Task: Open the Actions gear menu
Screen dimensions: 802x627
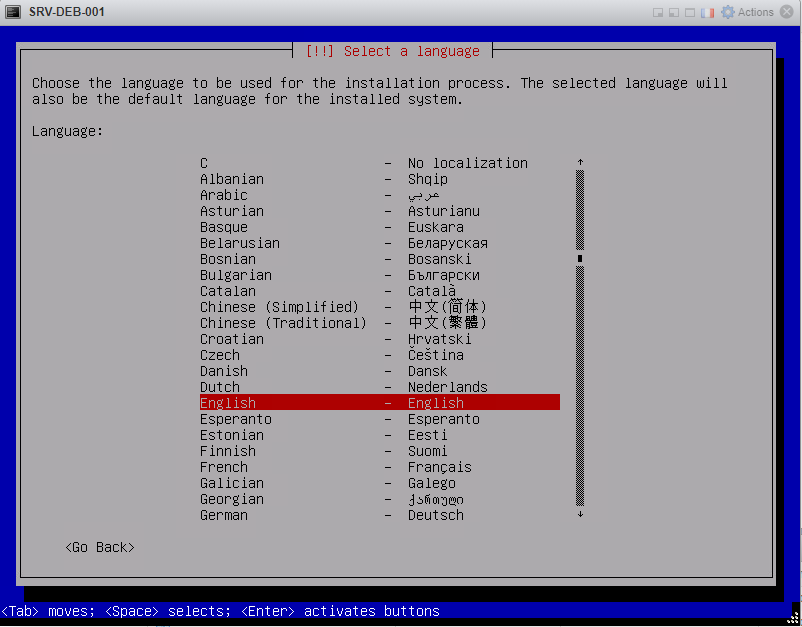Action: 747,12
